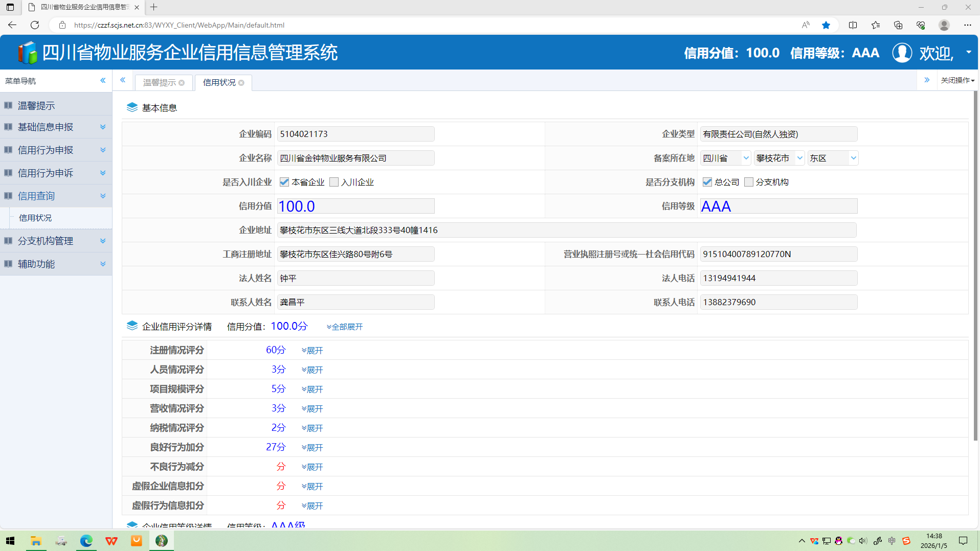This screenshot has width=980, height=551.
Task: Click the user avatar icon in header
Action: pyautogui.click(x=902, y=53)
